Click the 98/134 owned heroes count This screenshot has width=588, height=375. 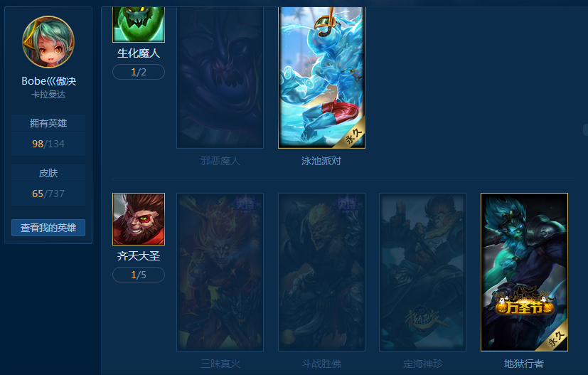(x=48, y=144)
